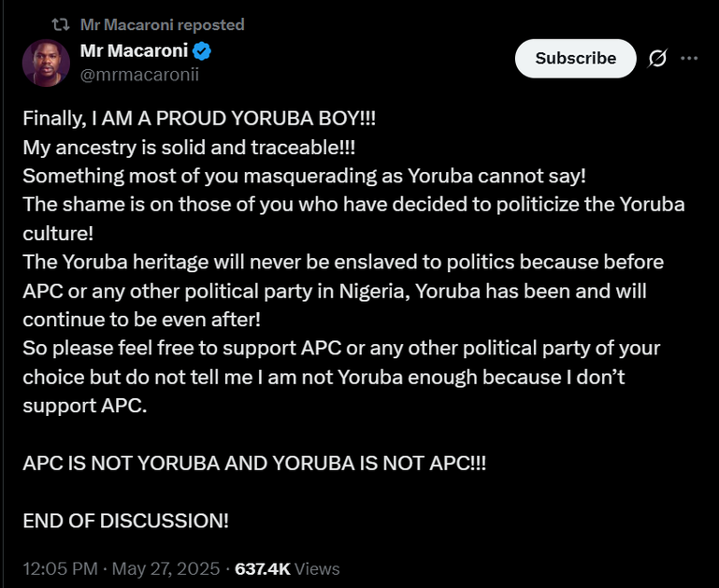The image size is (719, 588).
Task: Click the "So please feel free" line
Action: (341, 349)
